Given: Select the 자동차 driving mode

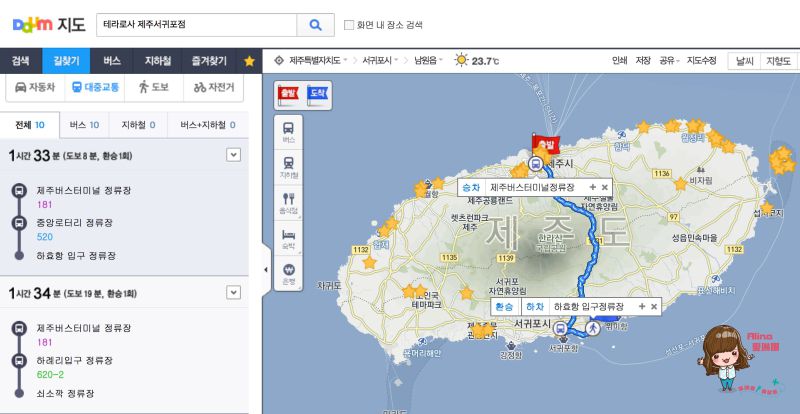Looking at the screenshot, I should 35,87.
